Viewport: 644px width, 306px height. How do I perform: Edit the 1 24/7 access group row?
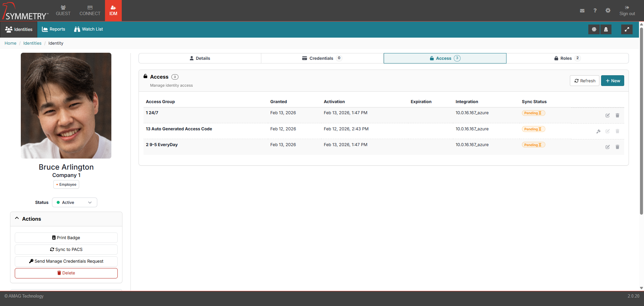point(607,116)
